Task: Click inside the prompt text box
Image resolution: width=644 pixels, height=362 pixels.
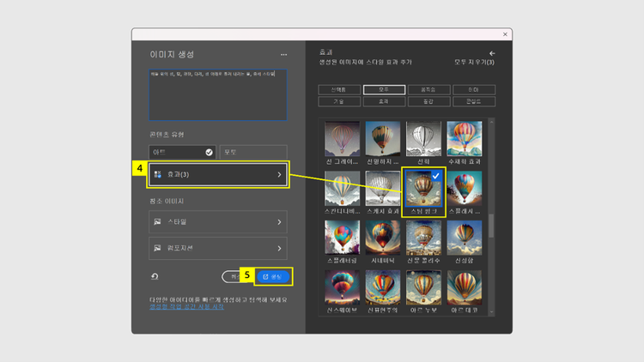Action: 218,95
